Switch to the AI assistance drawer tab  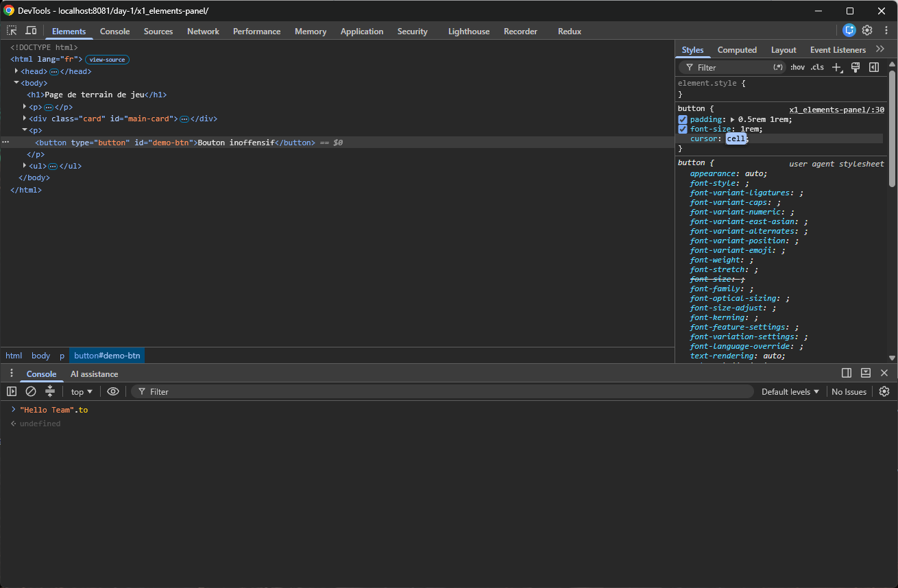[x=94, y=373]
